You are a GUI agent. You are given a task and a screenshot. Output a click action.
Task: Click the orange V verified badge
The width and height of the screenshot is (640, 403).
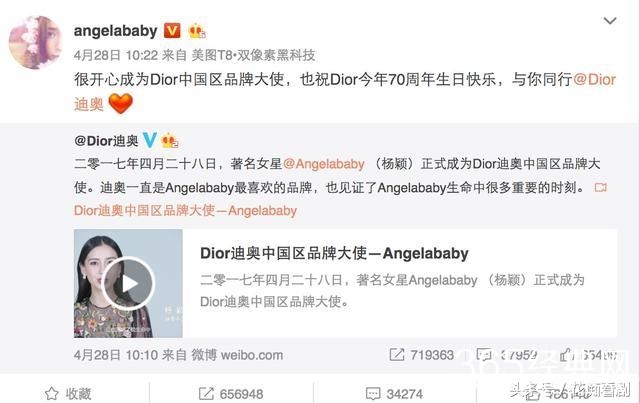pyautogui.click(x=172, y=31)
